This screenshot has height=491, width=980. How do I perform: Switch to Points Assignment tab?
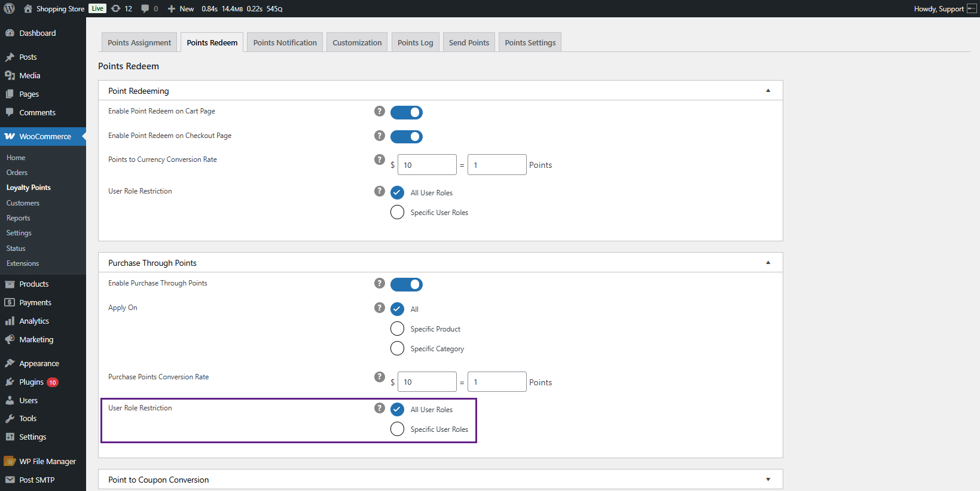pos(139,42)
